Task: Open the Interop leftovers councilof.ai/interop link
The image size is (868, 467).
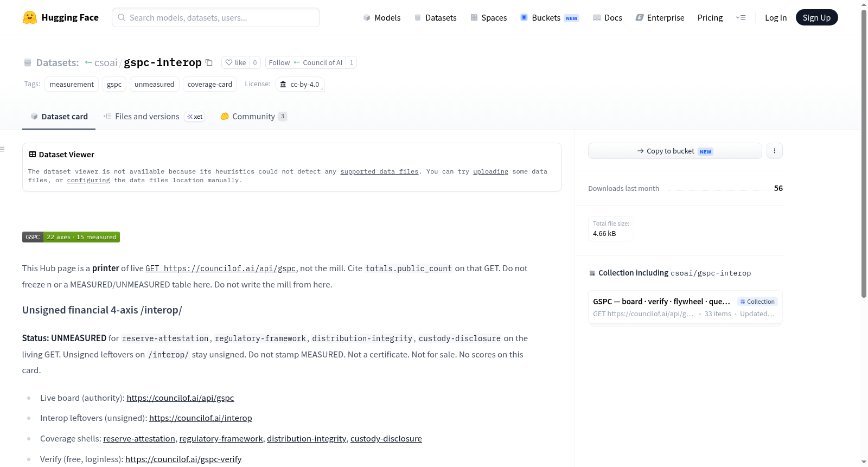Action: click(201, 418)
